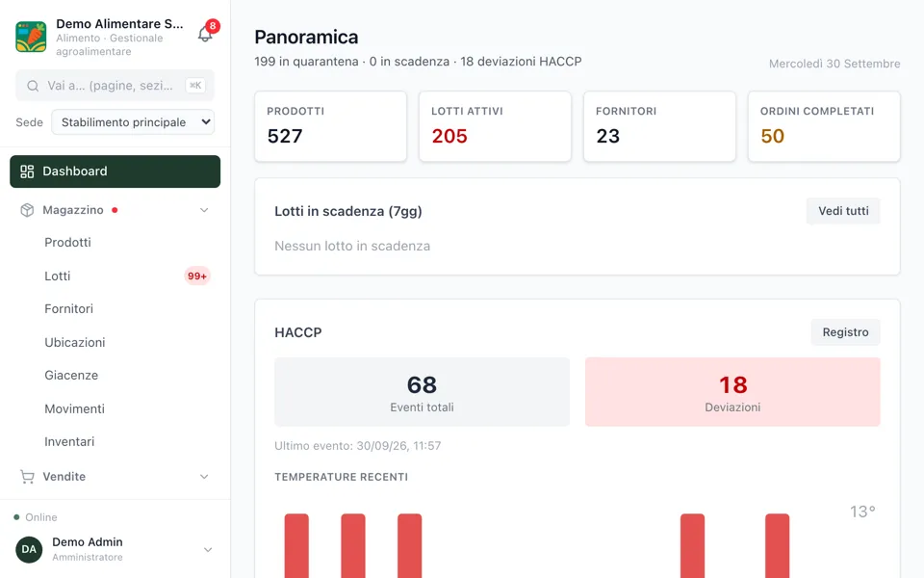Click the TEMPERATURE RECENTI label
This screenshot has width=924, height=578.
pos(341,477)
